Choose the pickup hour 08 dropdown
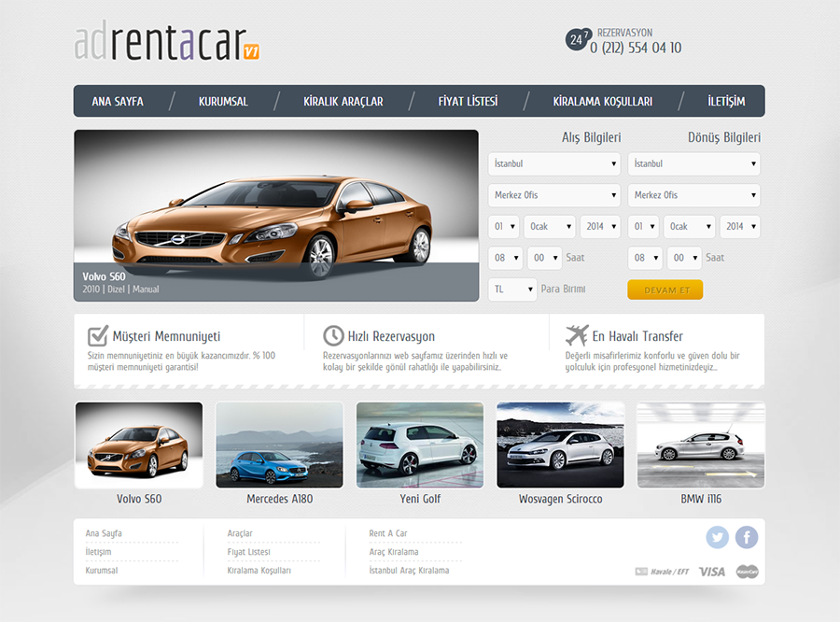Viewport: 840px width, 622px height. pyautogui.click(x=505, y=258)
